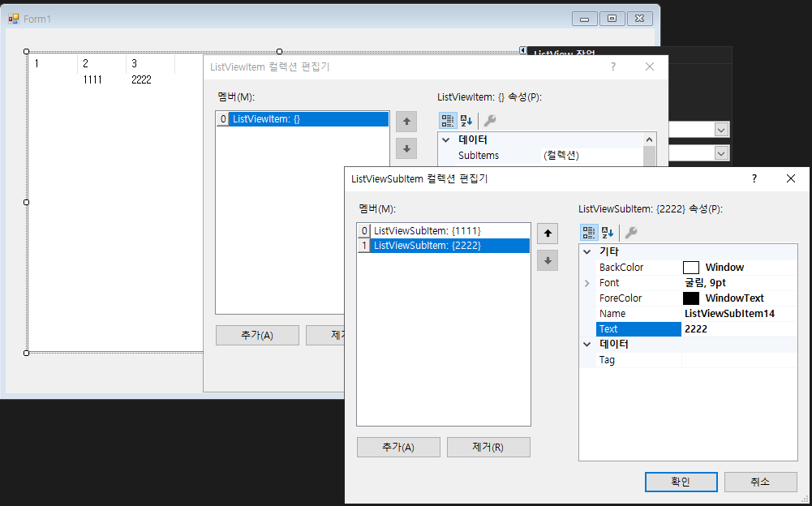Click Alphabetical sort icon in ListViewItem properties

[466, 121]
